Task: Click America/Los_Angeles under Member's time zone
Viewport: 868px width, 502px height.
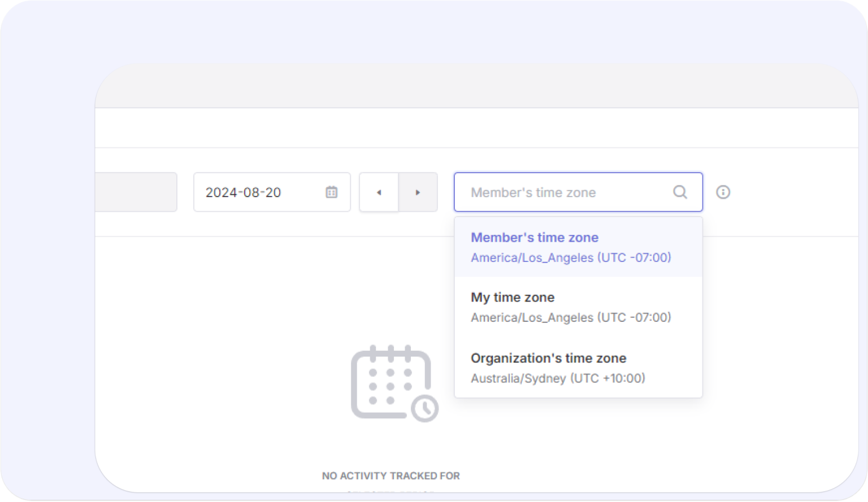Action: [571, 257]
